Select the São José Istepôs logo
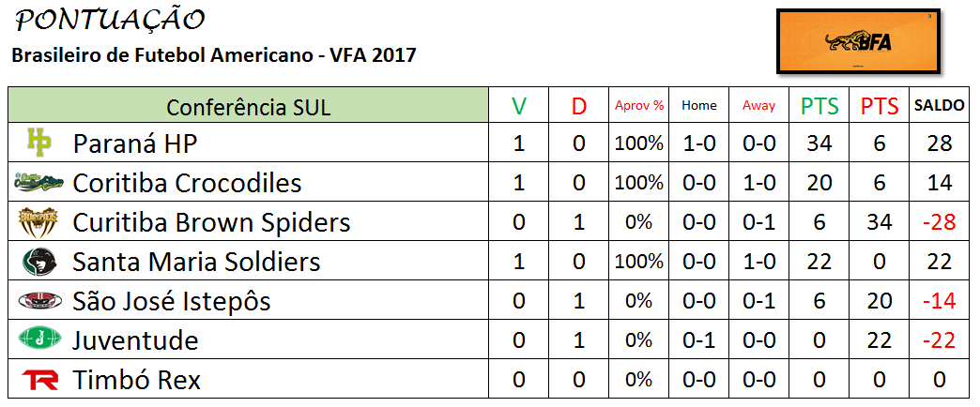The image size is (980, 407). (x=40, y=301)
